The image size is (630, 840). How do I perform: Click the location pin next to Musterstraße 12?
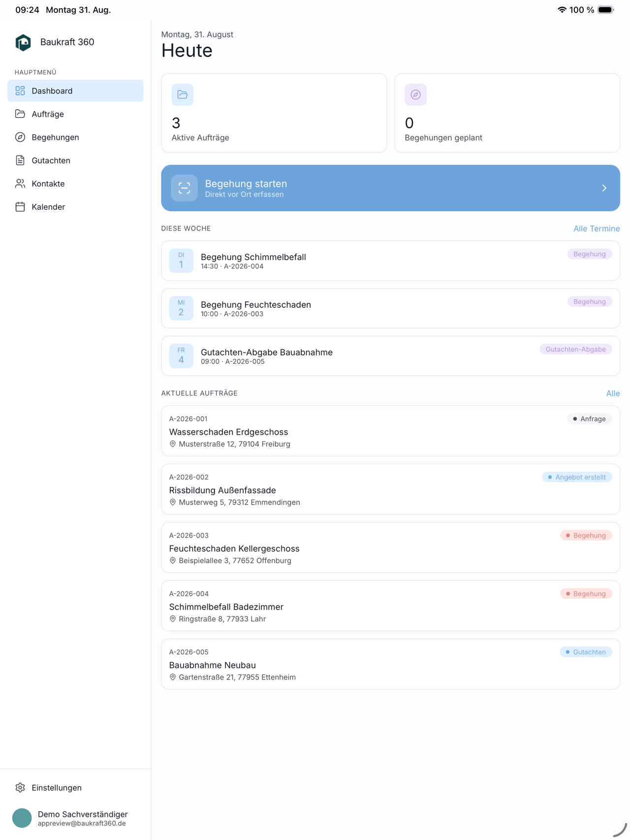tap(173, 444)
